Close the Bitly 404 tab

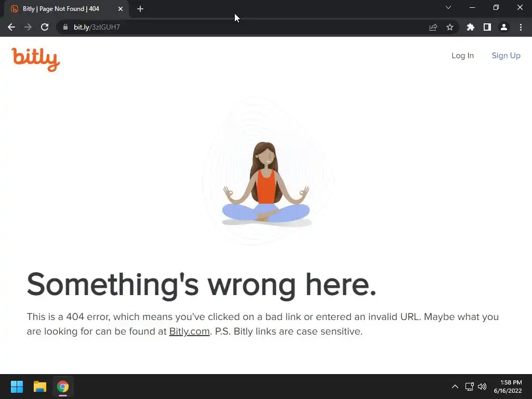click(121, 9)
